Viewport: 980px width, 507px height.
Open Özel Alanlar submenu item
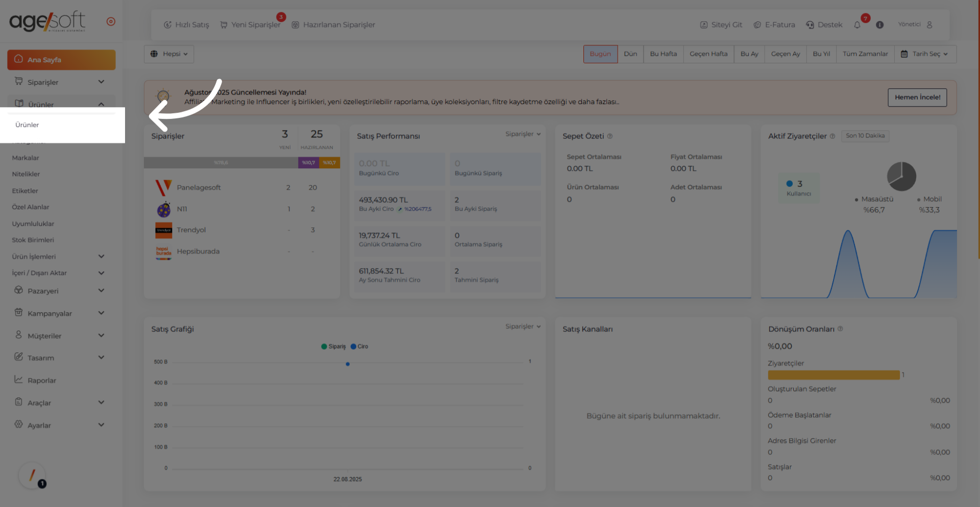click(31, 207)
